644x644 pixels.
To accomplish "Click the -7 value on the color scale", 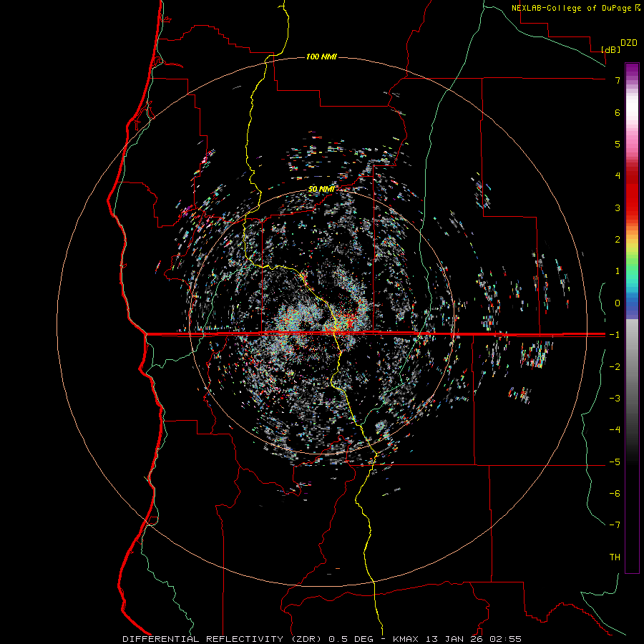I will pyautogui.click(x=615, y=525).
